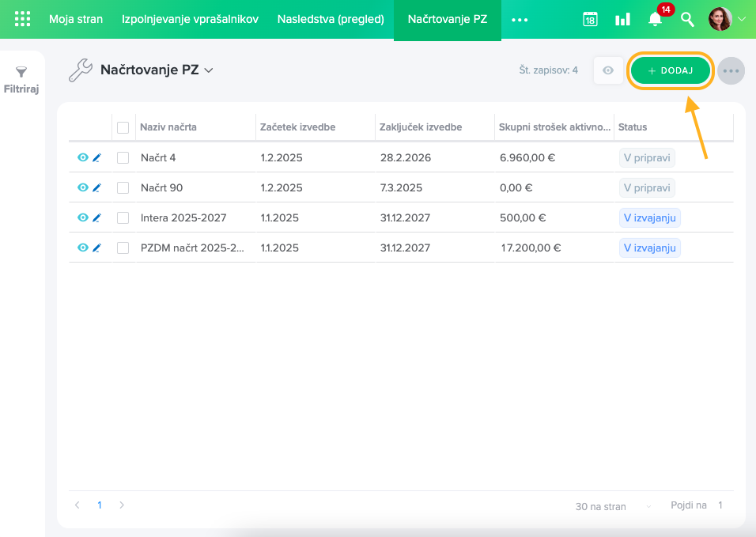Screen dimensions: 756x537
Task: Select the Načrt 90 row checkbox
Action: coord(123,188)
